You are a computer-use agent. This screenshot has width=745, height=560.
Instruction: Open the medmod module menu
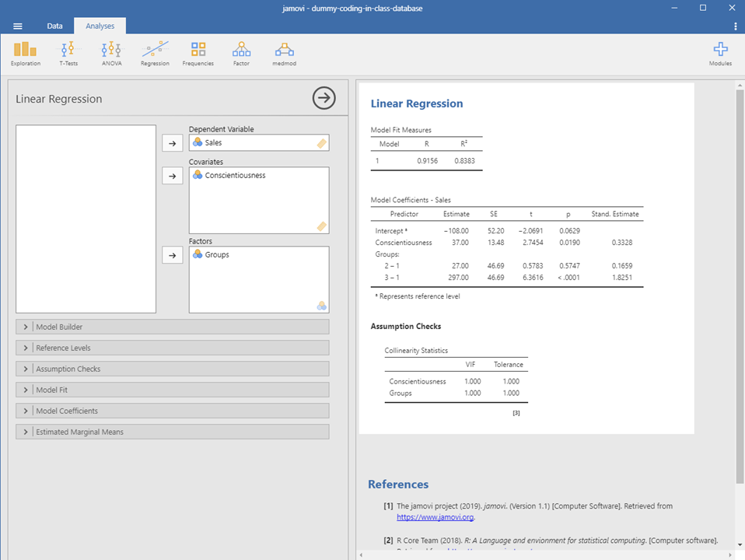coord(284,53)
